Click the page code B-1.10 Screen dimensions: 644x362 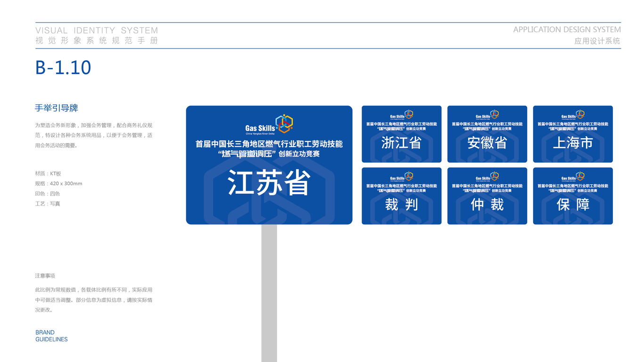[63, 67]
